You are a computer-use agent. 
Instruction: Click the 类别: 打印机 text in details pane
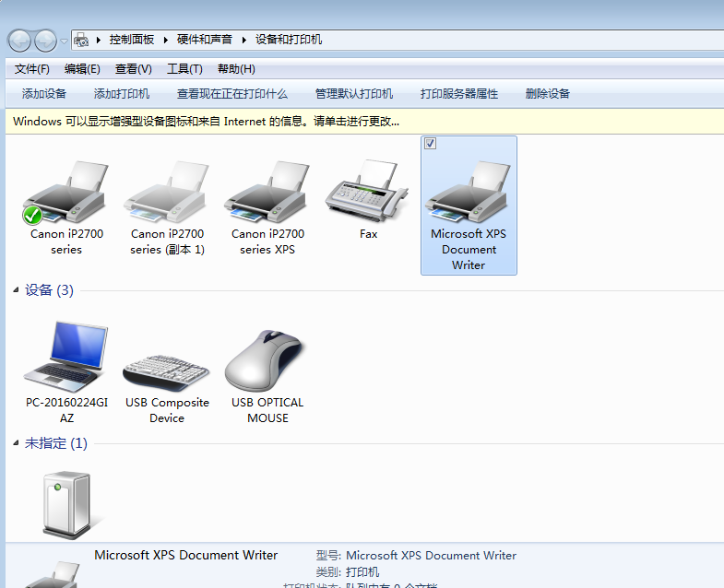[347, 571]
